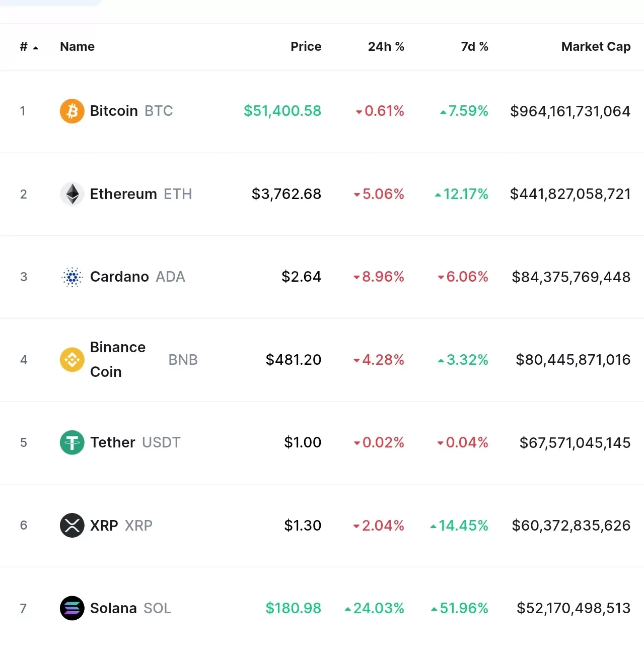Click the Ethereum diamond logo icon
Screen dimensions: 644x647
[x=72, y=194]
